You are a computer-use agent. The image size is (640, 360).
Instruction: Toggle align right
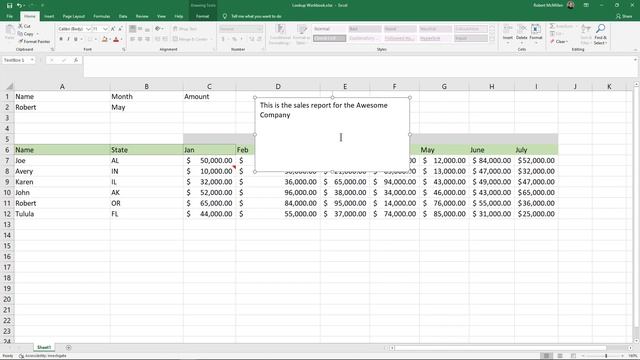point(147,39)
